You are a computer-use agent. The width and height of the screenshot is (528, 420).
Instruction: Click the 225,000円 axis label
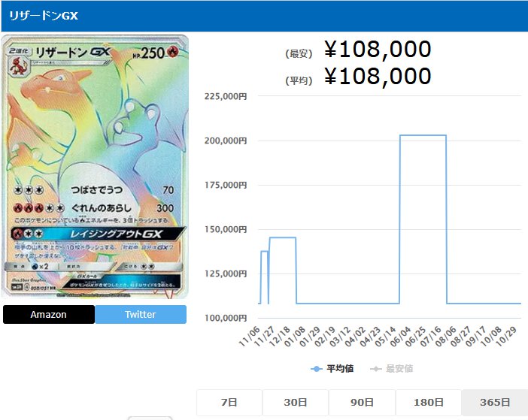226,96
